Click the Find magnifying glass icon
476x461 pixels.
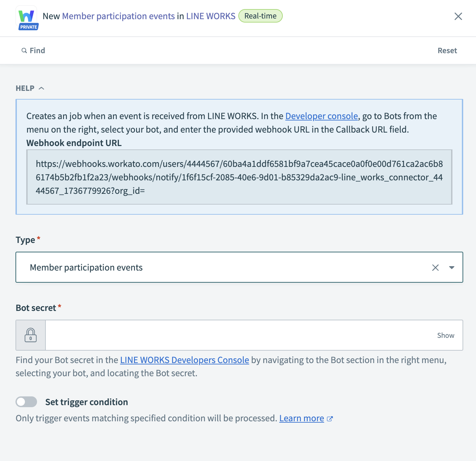(24, 50)
